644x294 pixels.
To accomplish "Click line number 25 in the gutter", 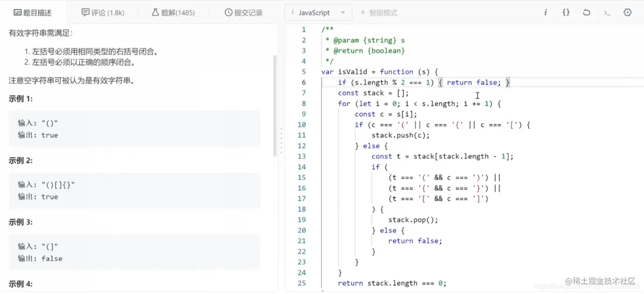I will (302, 283).
